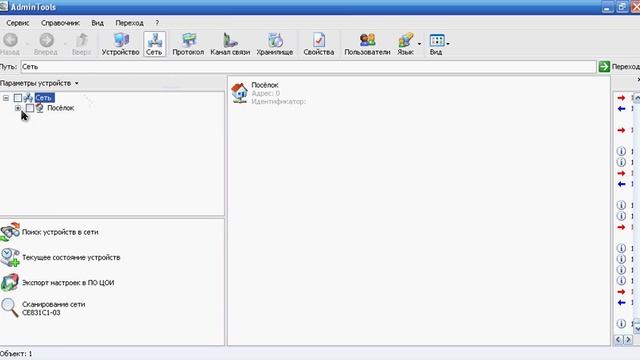The height and width of the screenshot is (360, 640).
Task: Click the Экспорт настроек в ПО ЦОИ link
Action: click(x=68, y=282)
